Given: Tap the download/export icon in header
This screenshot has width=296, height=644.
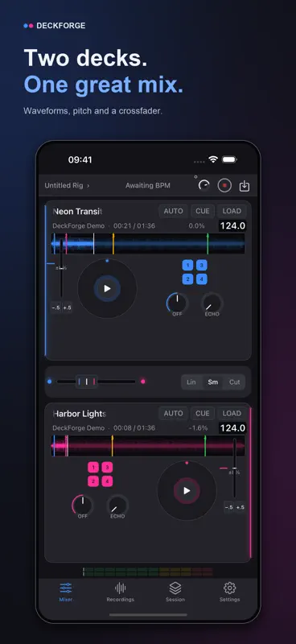Looking at the screenshot, I should point(245,186).
